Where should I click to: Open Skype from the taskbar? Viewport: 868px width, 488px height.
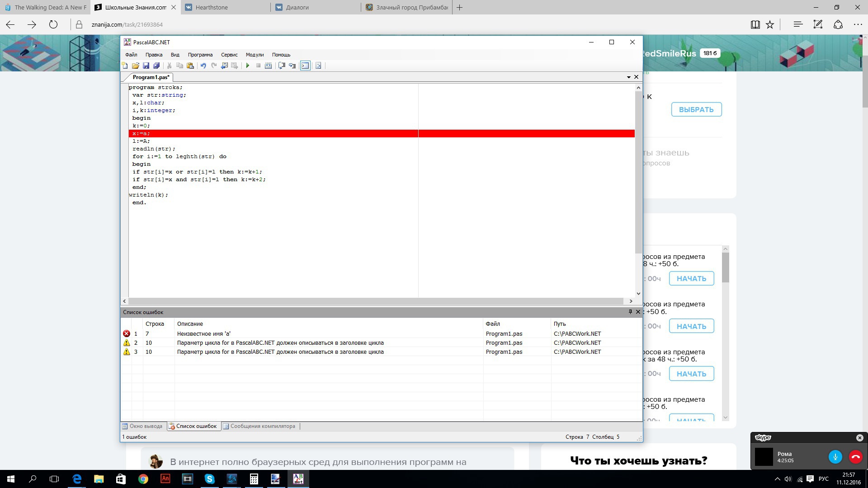coord(210,479)
